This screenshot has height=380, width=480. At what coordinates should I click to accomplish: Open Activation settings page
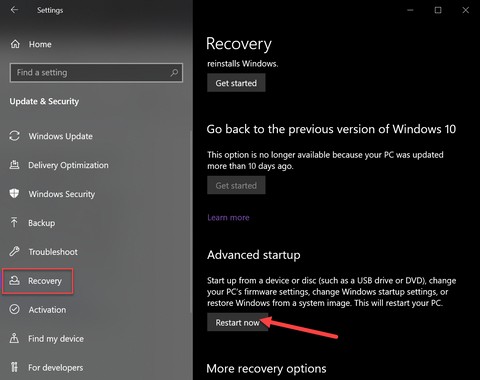(x=47, y=310)
